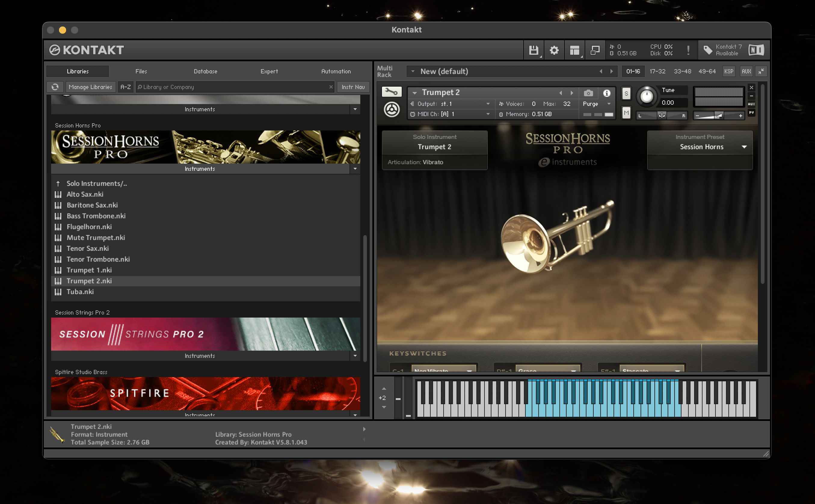This screenshot has width=815, height=504.
Task: Click the minimized view window icon
Action: (595, 50)
